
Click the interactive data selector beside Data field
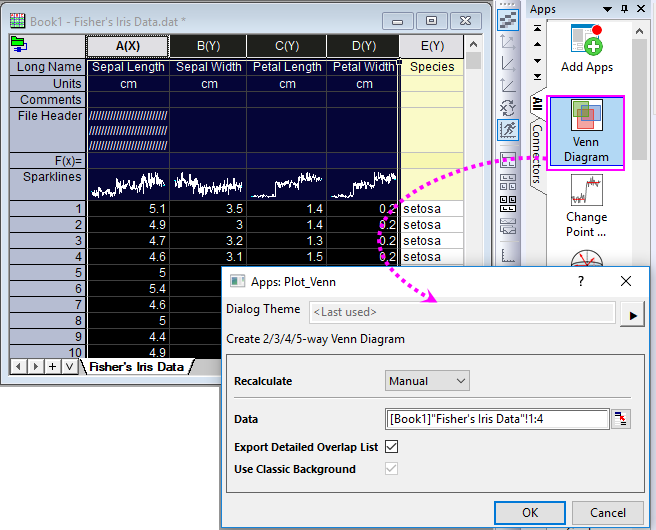pos(622,419)
